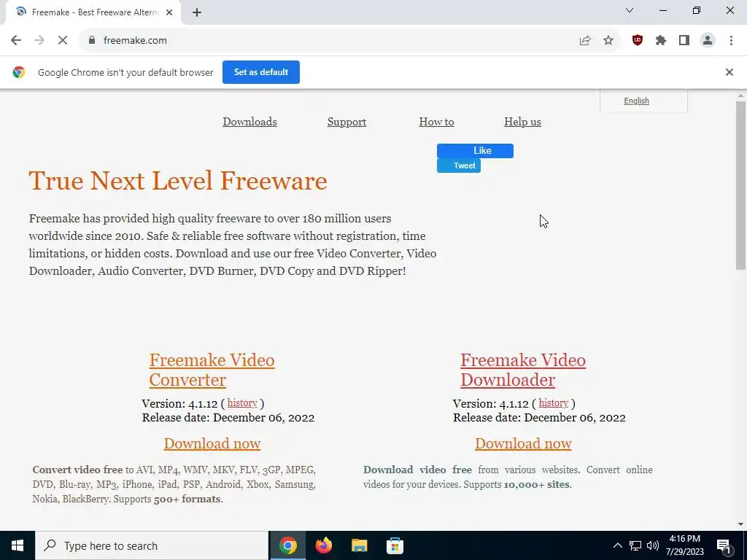Close the Freemake browser tab
Screen dimensions: 747x560
point(169,12)
